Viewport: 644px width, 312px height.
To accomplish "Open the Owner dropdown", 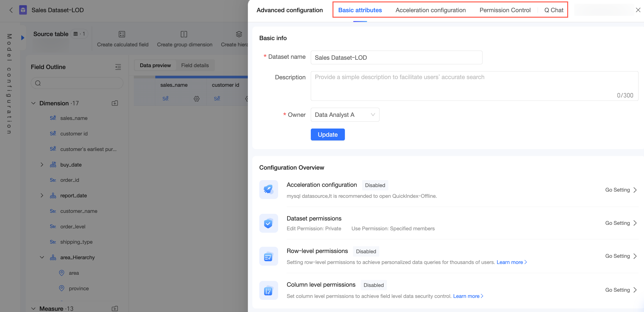I will [x=345, y=115].
